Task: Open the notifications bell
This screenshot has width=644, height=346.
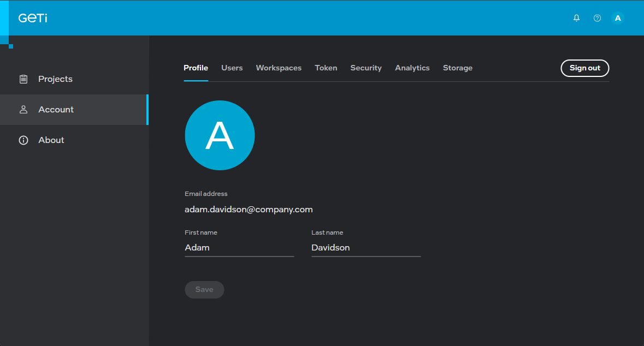Action: pos(576,18)
